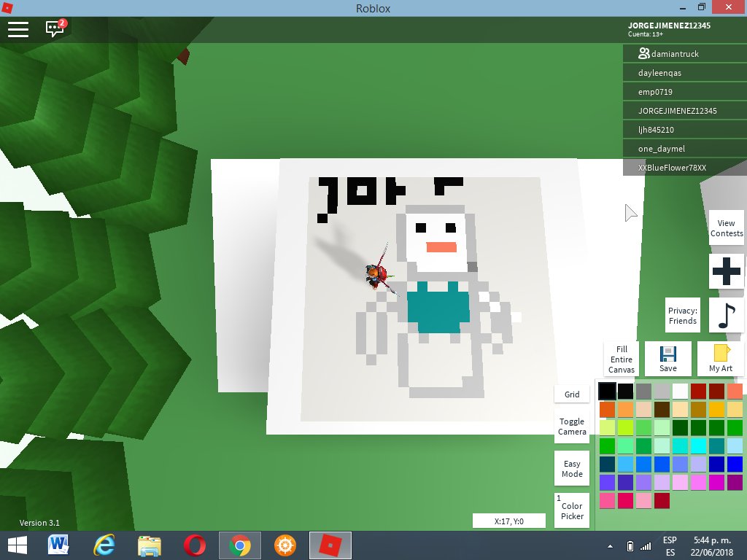Open View Contests
The height and width of the screenshot is (560, 747).
click(x=726, y=228)
